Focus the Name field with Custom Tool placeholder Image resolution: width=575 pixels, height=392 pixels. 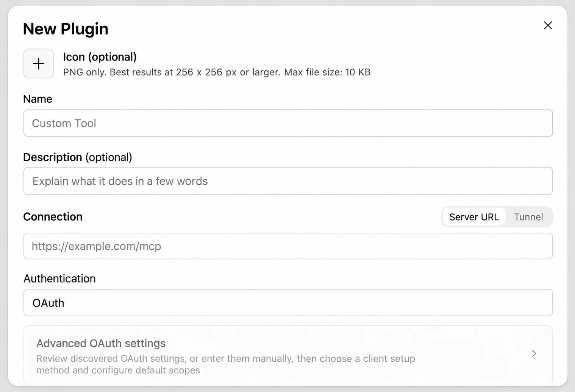point(288,123)
